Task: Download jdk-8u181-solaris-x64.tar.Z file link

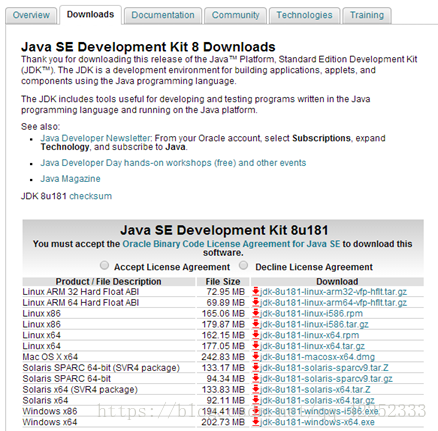Action: click(x=315, y=389)
